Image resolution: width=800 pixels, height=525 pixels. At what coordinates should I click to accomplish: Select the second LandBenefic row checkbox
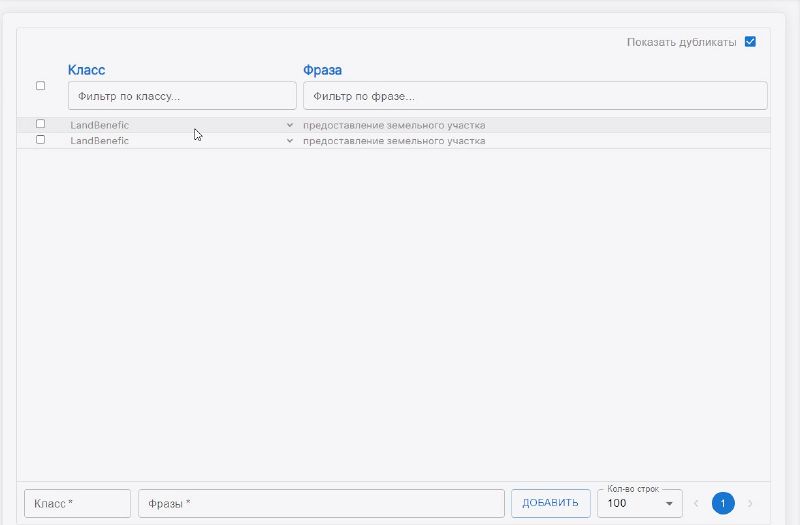41,140
